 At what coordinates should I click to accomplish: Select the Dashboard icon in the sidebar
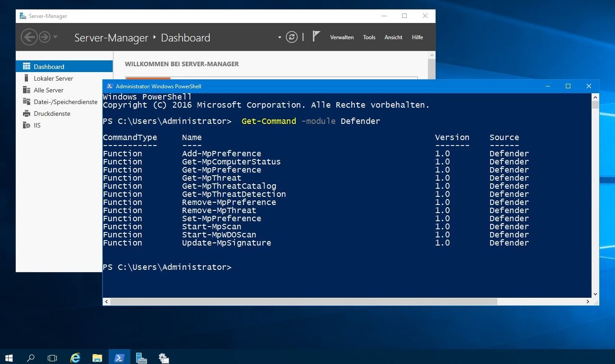pyautogui.click(x=26, y=66)
